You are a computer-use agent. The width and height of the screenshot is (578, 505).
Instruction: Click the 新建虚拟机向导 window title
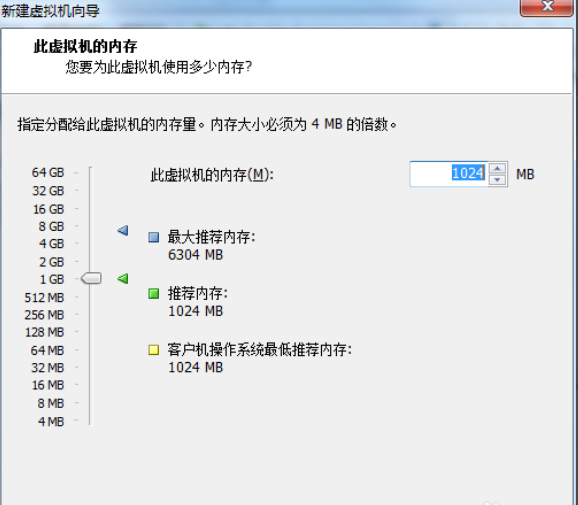(x=50, y=11)
